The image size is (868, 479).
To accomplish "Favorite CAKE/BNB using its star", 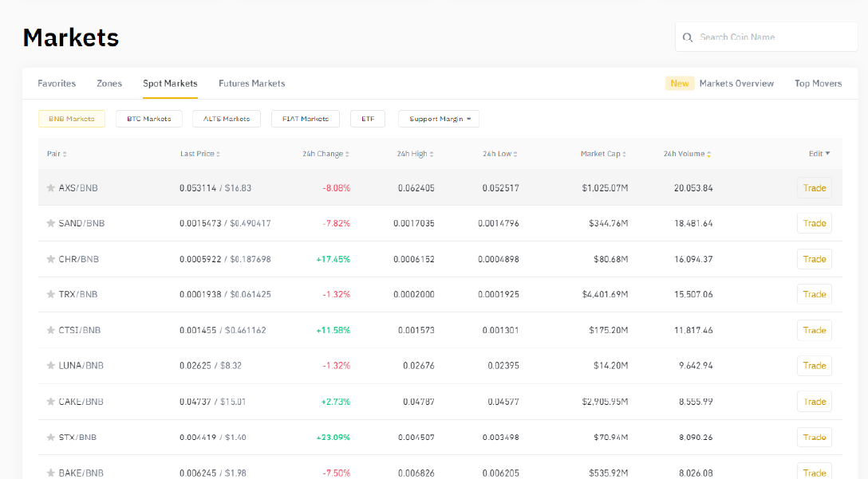I will coord(50,402).
